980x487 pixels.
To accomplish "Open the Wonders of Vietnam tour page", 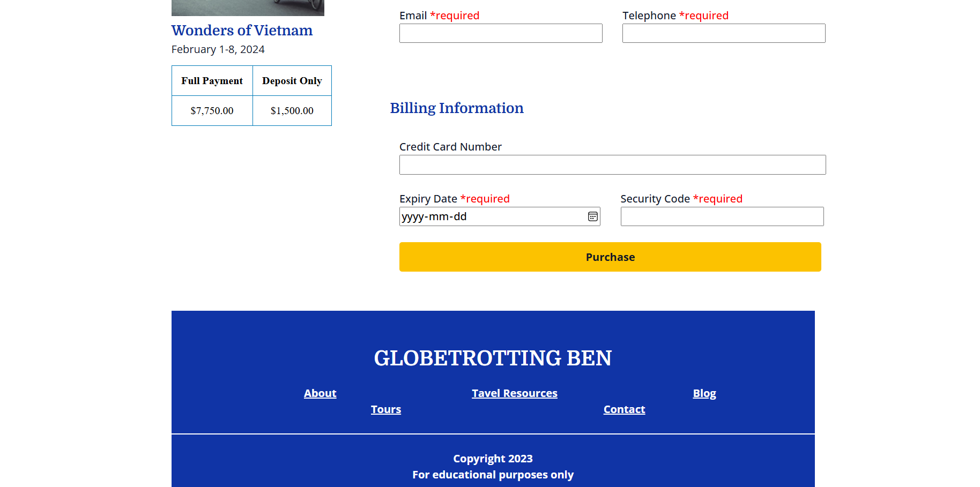I will (x=242, y=31).
